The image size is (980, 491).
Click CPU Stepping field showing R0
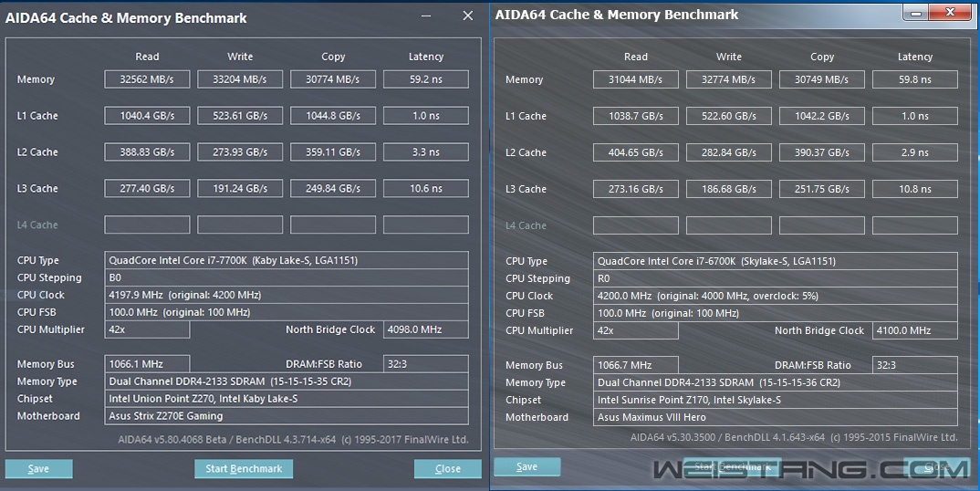tap(775, 278)
